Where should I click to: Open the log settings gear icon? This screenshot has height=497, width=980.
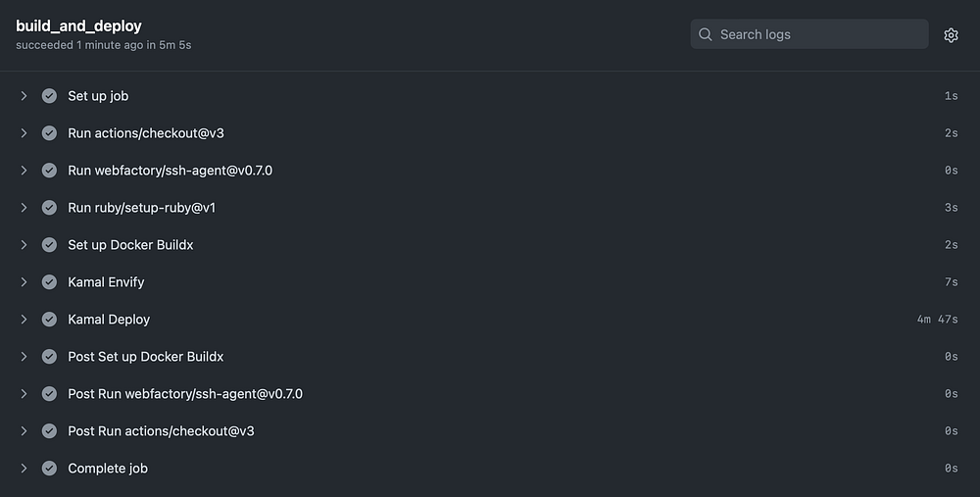click(951, 35)
